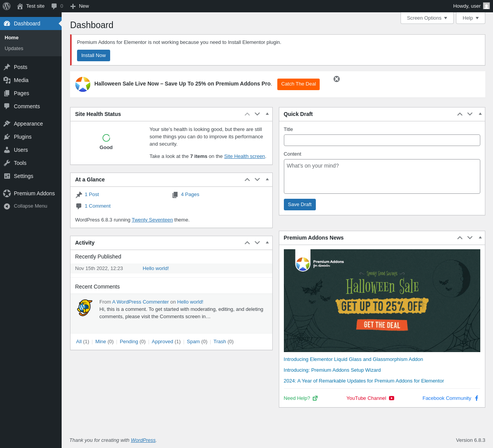The height and width of the screenshot is (448, 493).
Task: Click the pages icon beside 4 Pages
Action: point(175,195)
